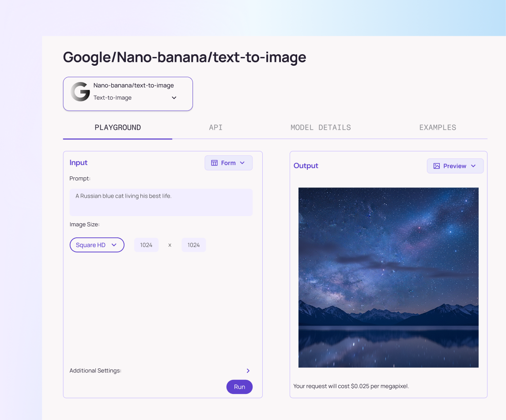Open the Examples tab
This screenshot has width=506, height=420.
438,127
